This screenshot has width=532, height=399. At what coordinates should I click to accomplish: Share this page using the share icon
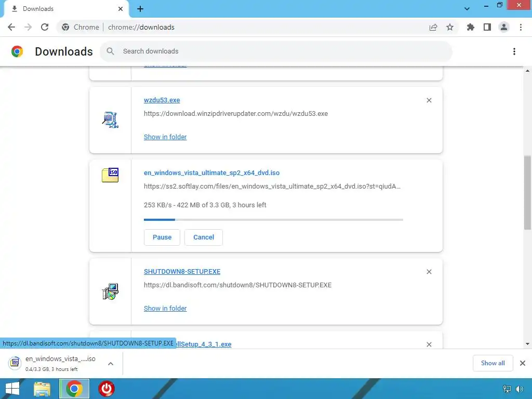tap(433, 27)
